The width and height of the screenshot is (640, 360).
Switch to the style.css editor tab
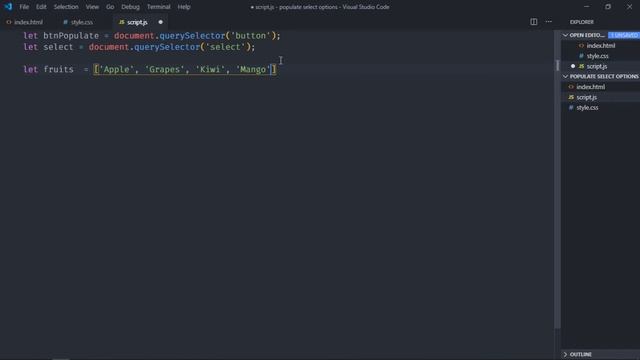pos(82,22)
